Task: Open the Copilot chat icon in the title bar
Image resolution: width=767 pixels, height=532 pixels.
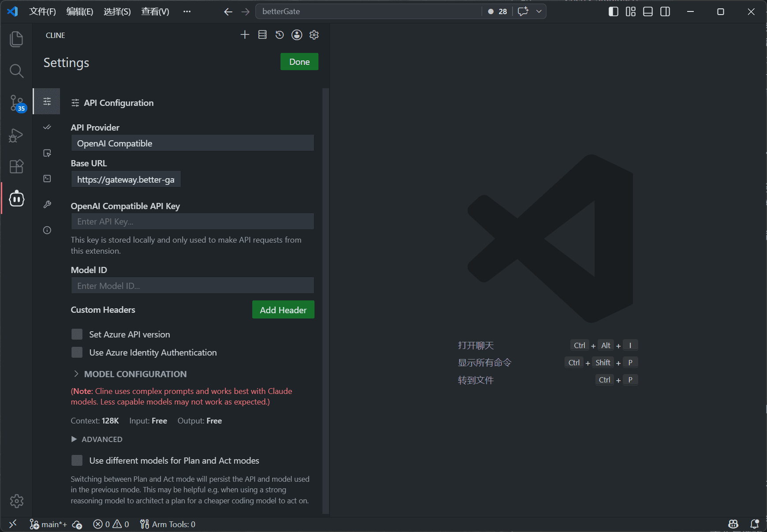Action: click(523, 11)
